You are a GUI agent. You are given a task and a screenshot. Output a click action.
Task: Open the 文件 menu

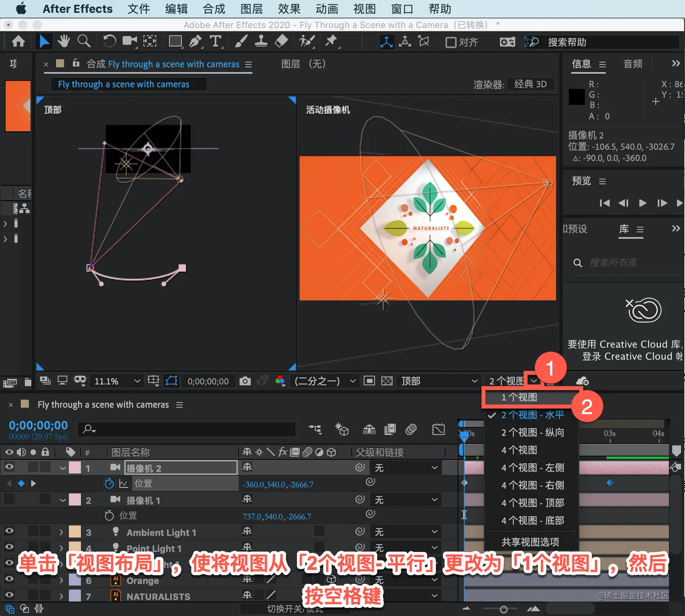tap(139, 9)
